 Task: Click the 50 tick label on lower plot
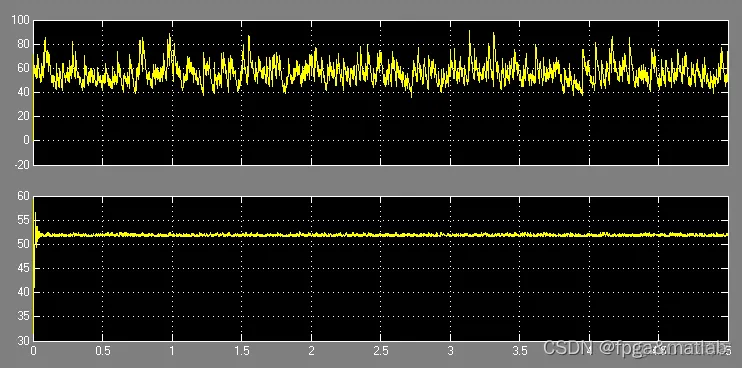pyautogui.click(x=24, y=245)
